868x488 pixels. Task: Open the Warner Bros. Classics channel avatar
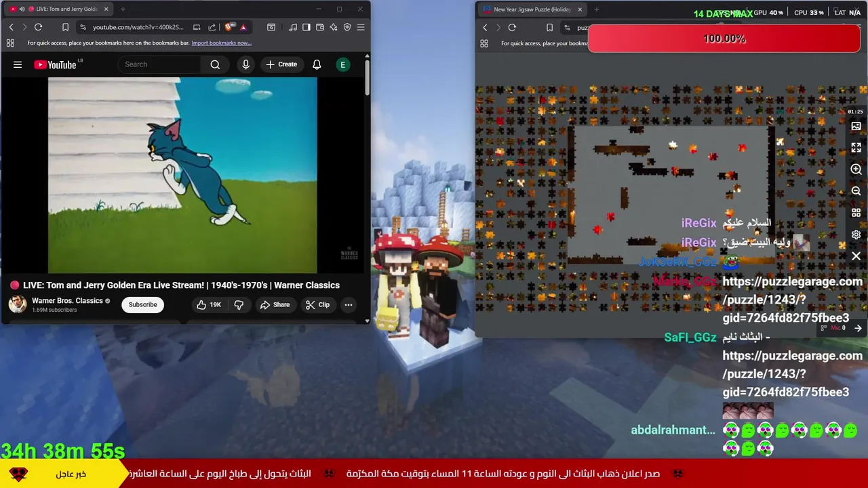[17, 304]
